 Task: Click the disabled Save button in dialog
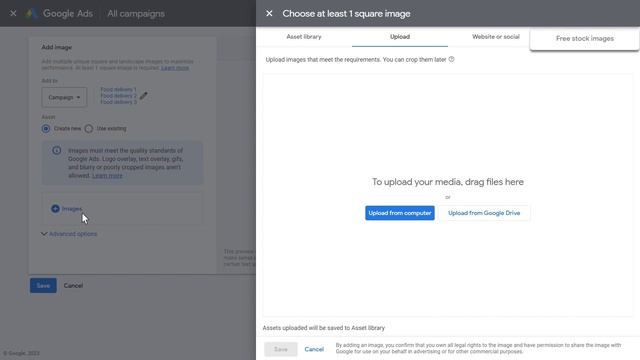(281, 349)
